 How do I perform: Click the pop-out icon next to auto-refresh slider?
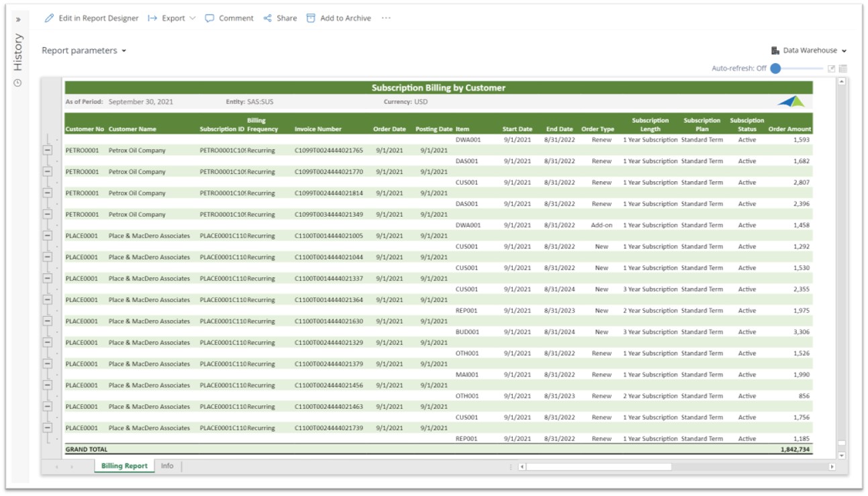point(831,68)
